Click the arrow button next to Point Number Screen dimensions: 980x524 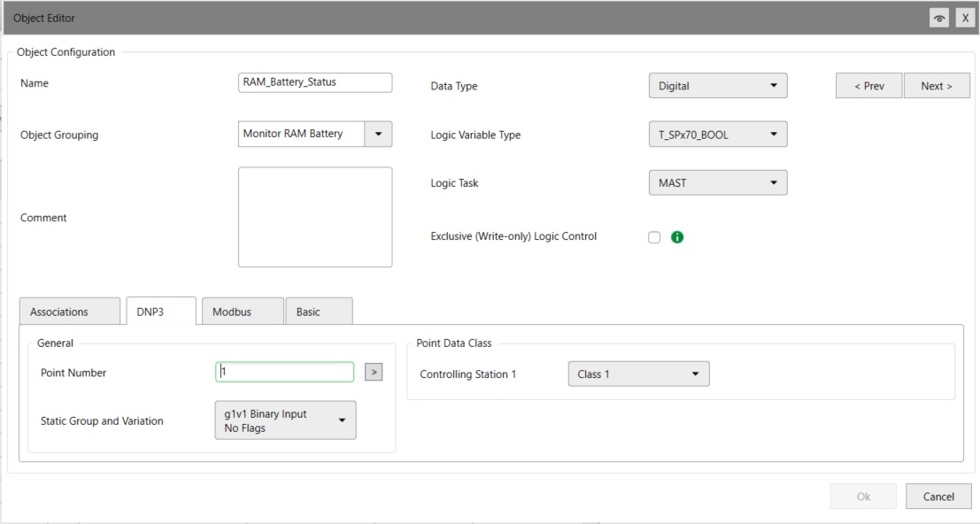(x=374, y=373)
